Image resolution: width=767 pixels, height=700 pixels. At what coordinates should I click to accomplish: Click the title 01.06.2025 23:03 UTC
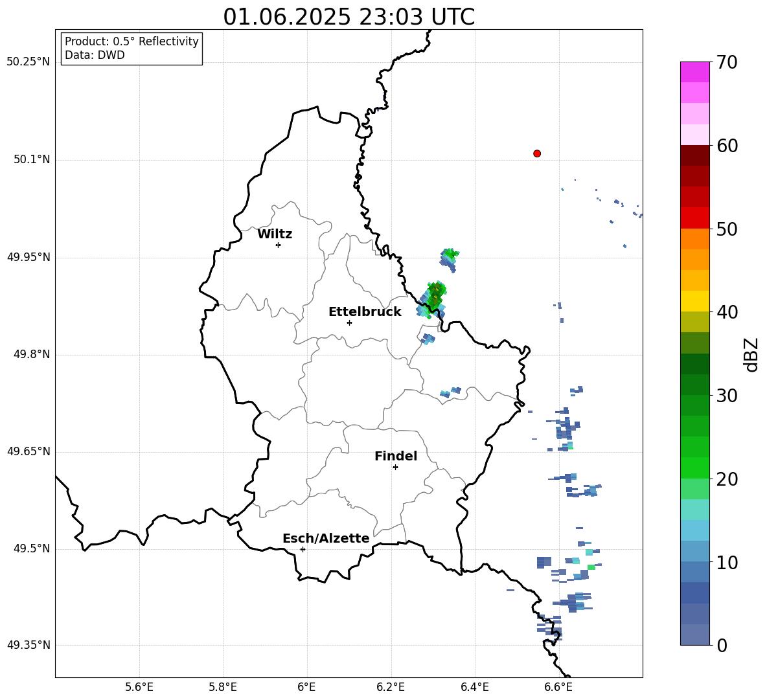pyautogui.click(x=349, y=17)
